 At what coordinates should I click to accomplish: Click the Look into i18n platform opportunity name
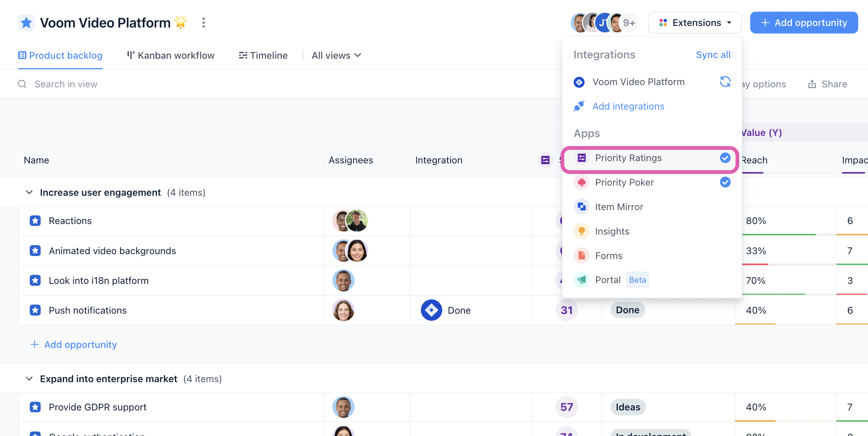click(x=99, y=281)
